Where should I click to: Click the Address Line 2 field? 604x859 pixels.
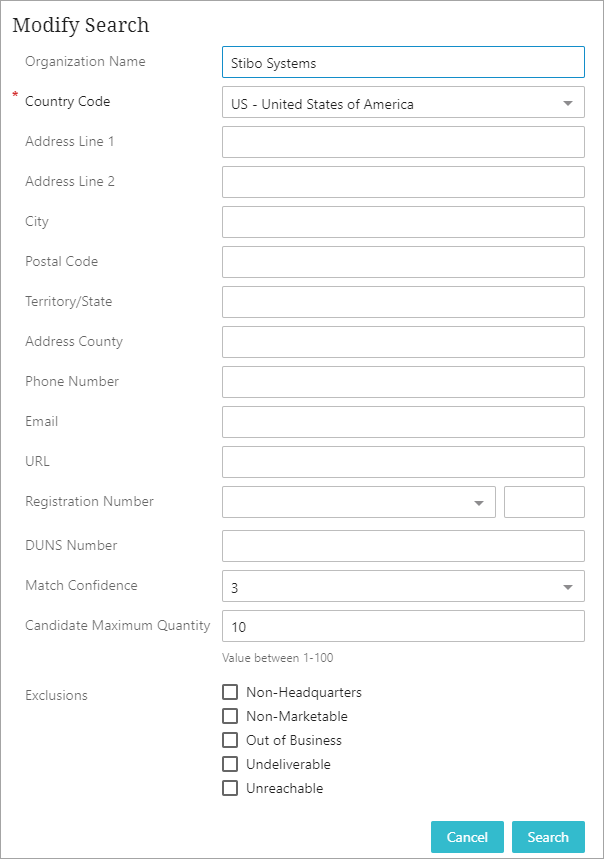coord(403,182)
